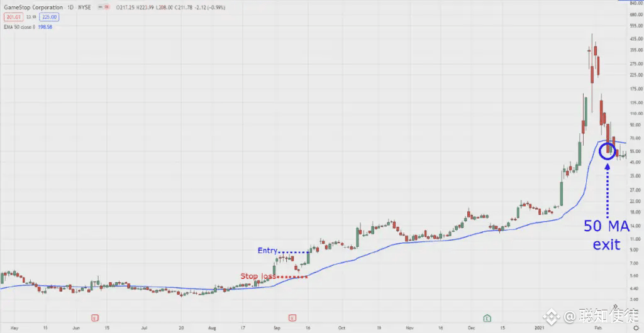Click the NYSE exchange label
This screenshot has height=333, width=644.
point(84,8)
